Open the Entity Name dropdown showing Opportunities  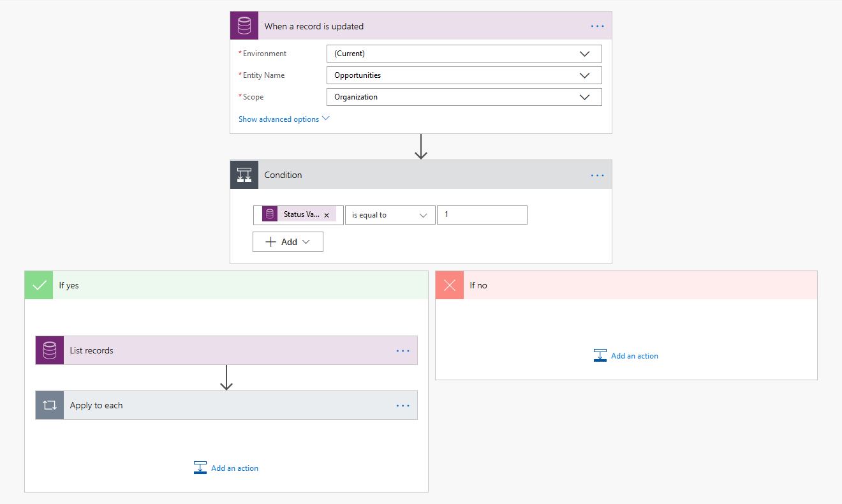[464, 75]
